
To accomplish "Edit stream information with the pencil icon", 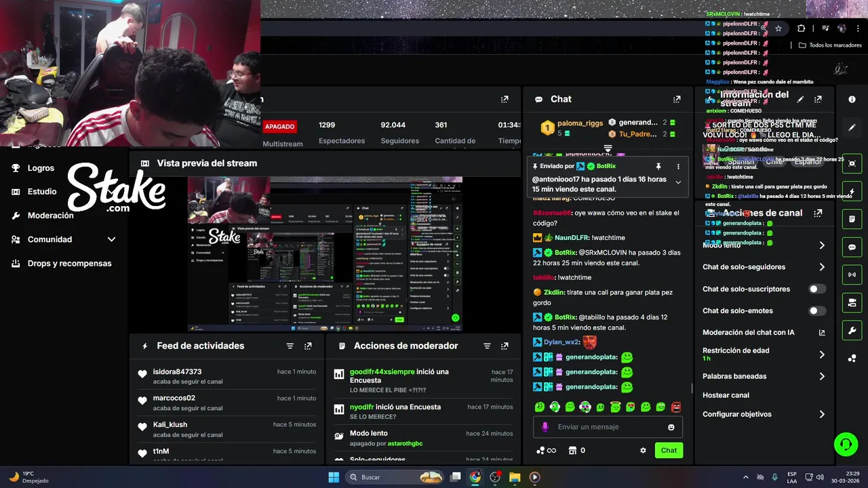I will (x=800, y=99).
